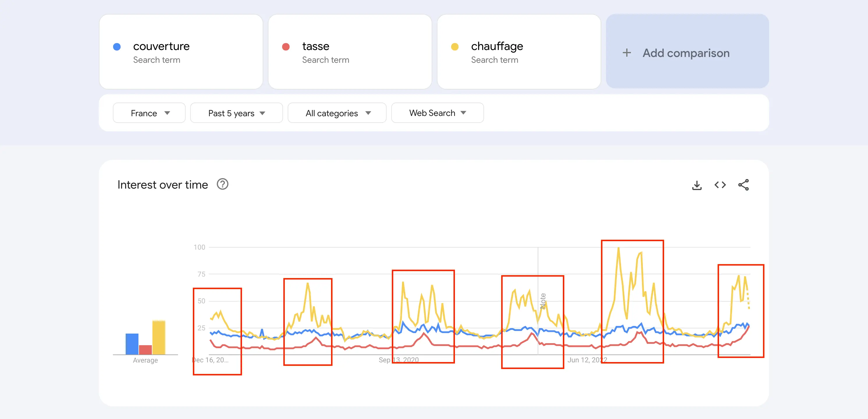Edit the chauffage search term card
Image resolution: width=868 pixels, height=419 pixels.
pyautogui.click(x=519, y=51)
